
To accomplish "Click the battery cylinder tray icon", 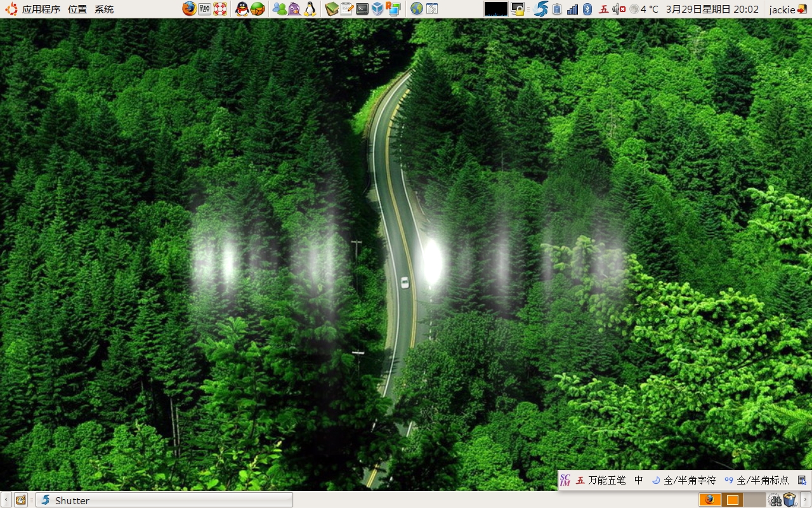I will click(557, 9).
